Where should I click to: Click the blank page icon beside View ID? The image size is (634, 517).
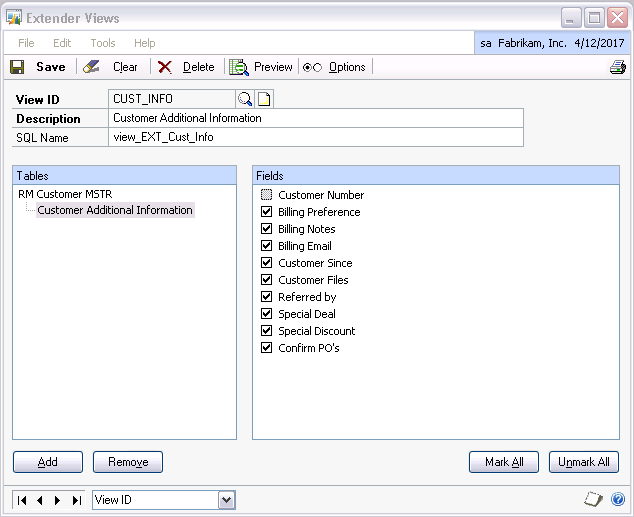(264, 98)
